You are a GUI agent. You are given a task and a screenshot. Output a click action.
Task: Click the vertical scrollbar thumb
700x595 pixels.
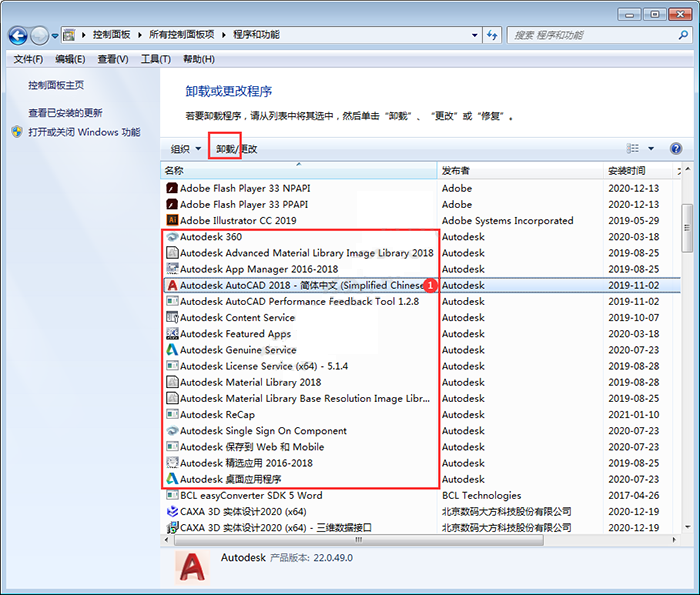coord(687,228)
